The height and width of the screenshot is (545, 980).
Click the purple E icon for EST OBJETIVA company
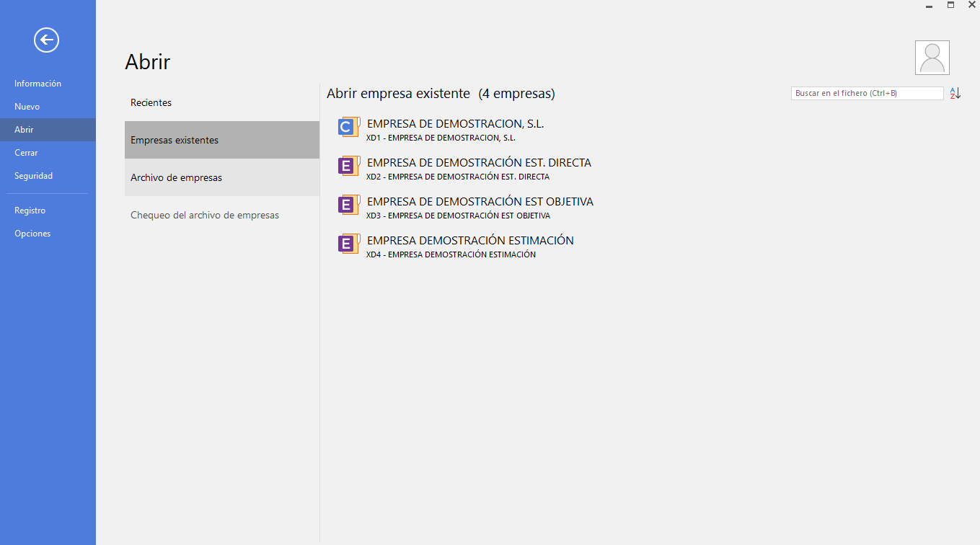[349, 205]
